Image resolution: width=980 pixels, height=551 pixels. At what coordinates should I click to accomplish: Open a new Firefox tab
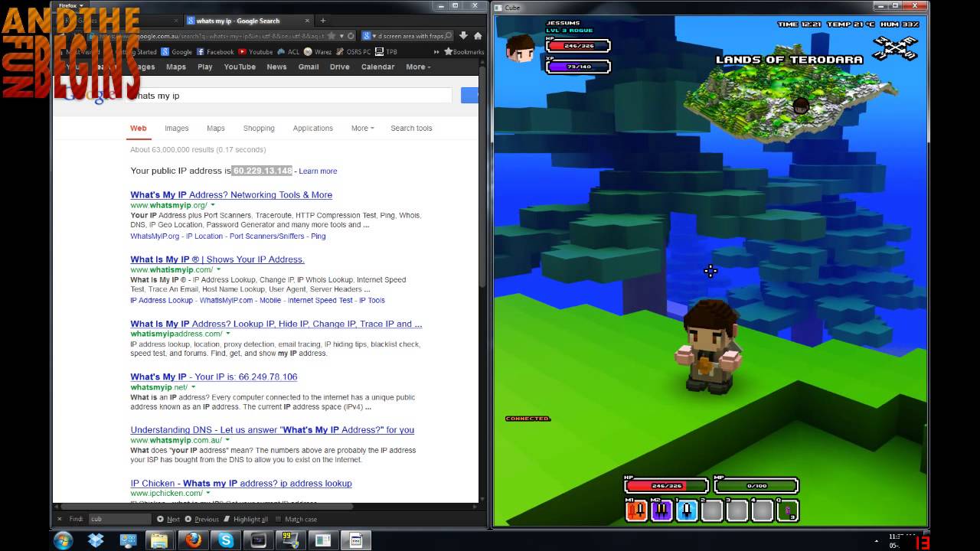(x=322, y=21)
